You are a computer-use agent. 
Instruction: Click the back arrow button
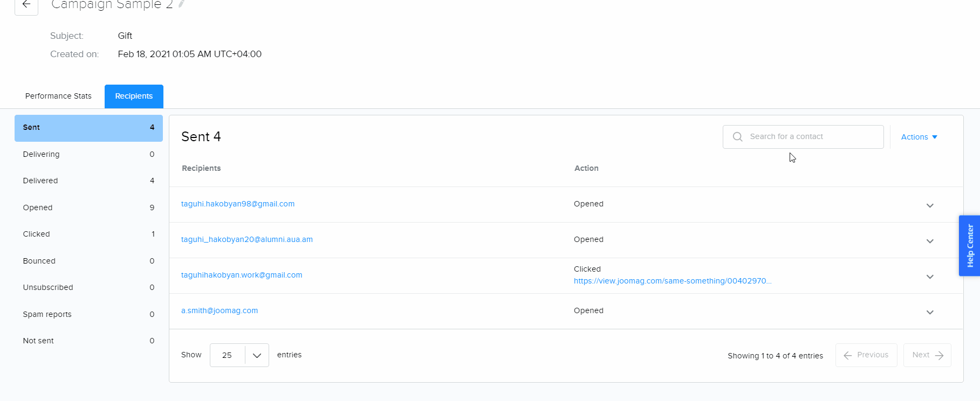pos(26,5)
